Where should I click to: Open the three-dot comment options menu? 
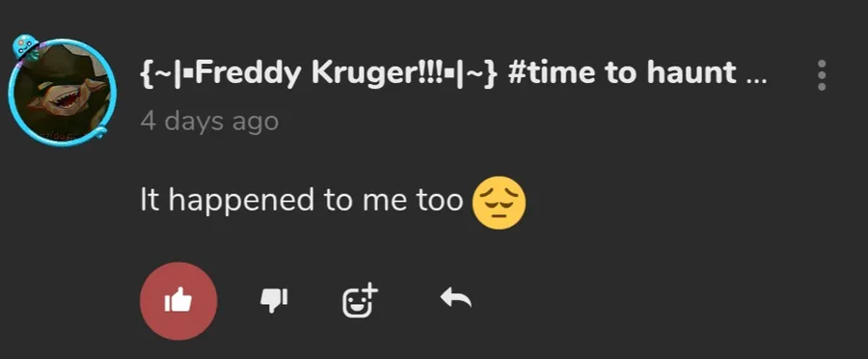[x=822, y=75]
